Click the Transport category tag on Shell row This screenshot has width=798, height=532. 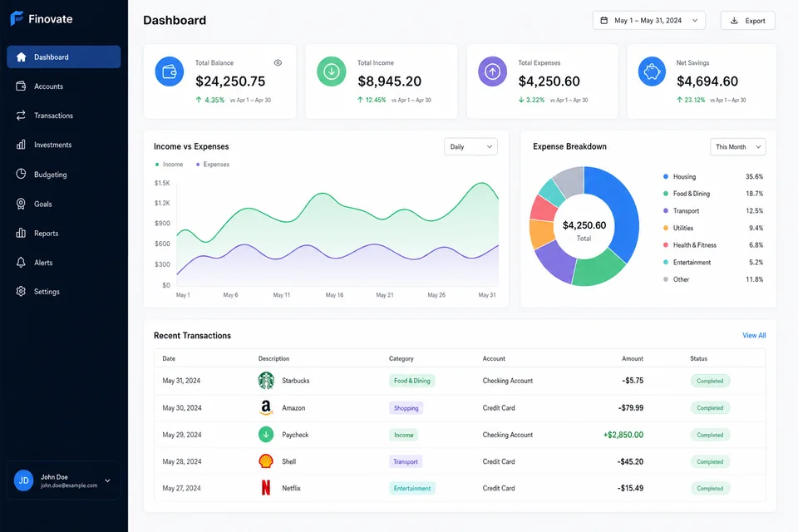(x=405, y=461)
